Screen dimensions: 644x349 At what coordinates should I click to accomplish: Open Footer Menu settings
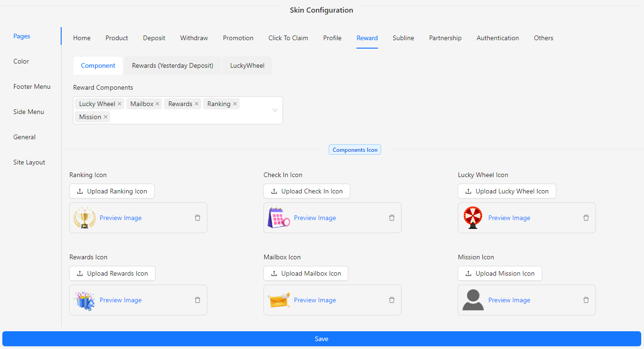coord(32,86)
